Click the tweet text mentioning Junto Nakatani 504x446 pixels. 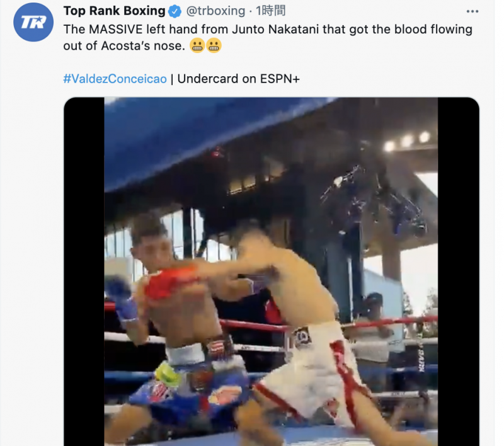268,37
